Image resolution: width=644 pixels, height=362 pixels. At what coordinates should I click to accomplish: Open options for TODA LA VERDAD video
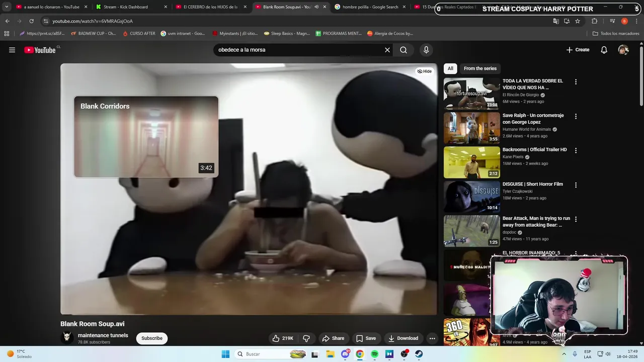click(576, 82)
